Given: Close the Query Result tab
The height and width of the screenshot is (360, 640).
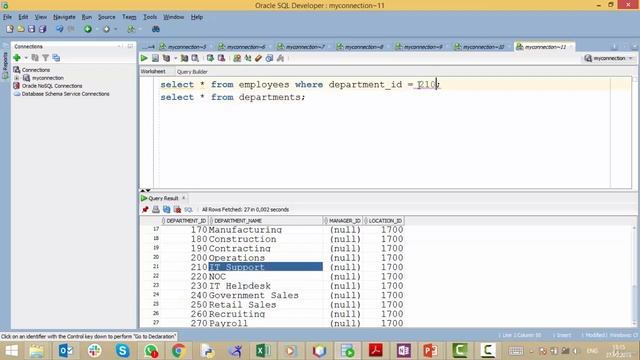Looking at the screenshot, I should 184,198.
